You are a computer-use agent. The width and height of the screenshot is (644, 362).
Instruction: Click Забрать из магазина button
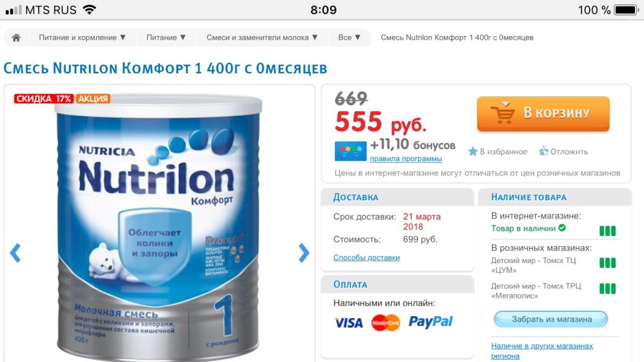pos(551,319)
